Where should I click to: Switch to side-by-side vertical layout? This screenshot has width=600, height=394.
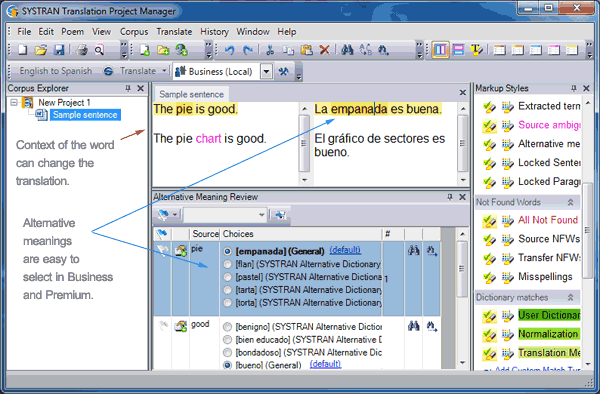coord(440,50)
